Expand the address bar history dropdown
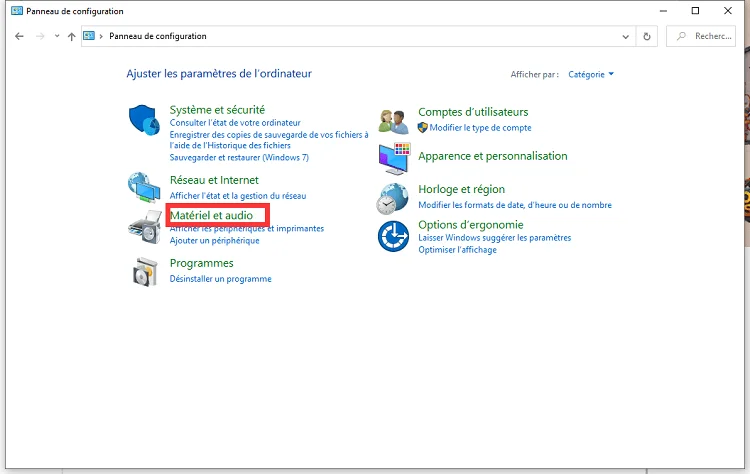 [x=625, y=37]
